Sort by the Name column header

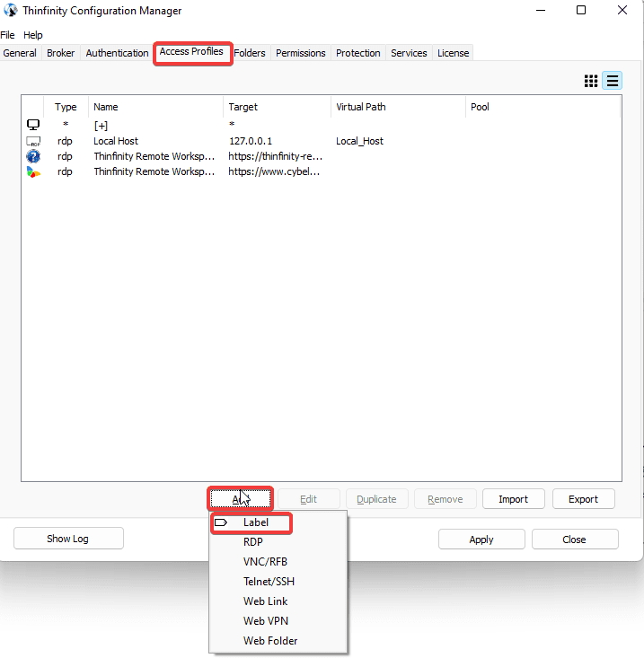click(155, 107)
